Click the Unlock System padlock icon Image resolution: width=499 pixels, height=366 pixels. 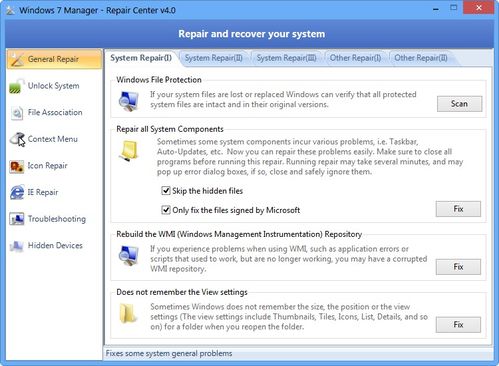[17, 86]
